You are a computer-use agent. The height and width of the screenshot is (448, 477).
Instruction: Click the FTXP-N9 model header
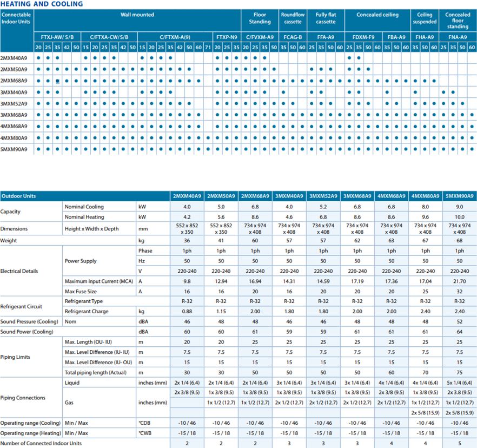(227, 37)
